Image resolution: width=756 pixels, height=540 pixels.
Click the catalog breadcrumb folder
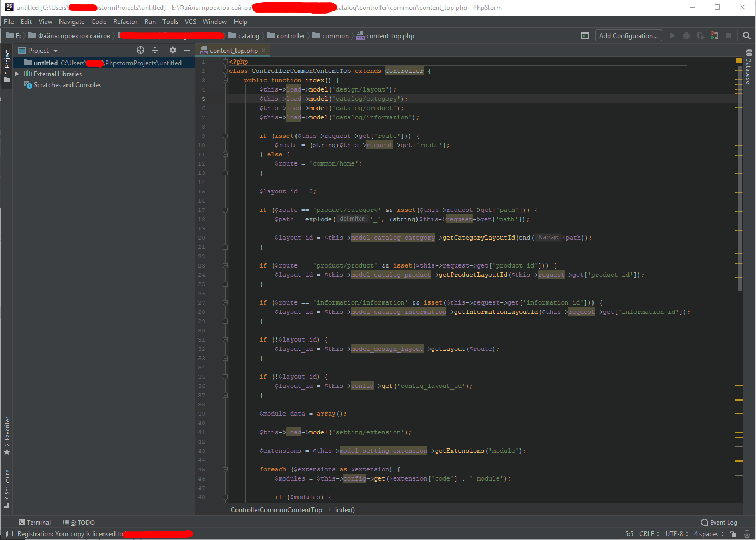coord(244,35)
